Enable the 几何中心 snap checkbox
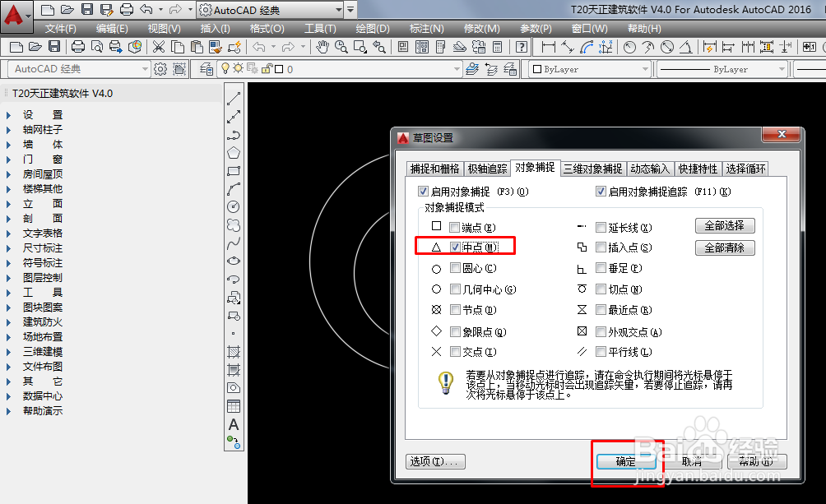The width and height of the screenshot is (826, 504). tap(455, 289)
